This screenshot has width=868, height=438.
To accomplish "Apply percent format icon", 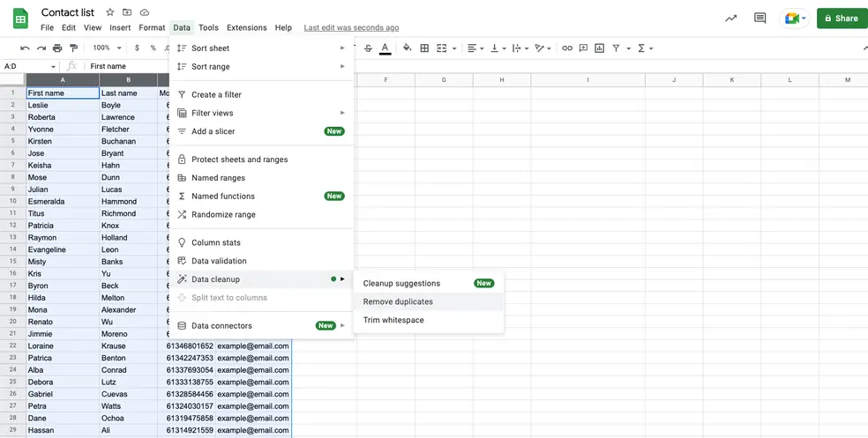I will pos(153,48).
